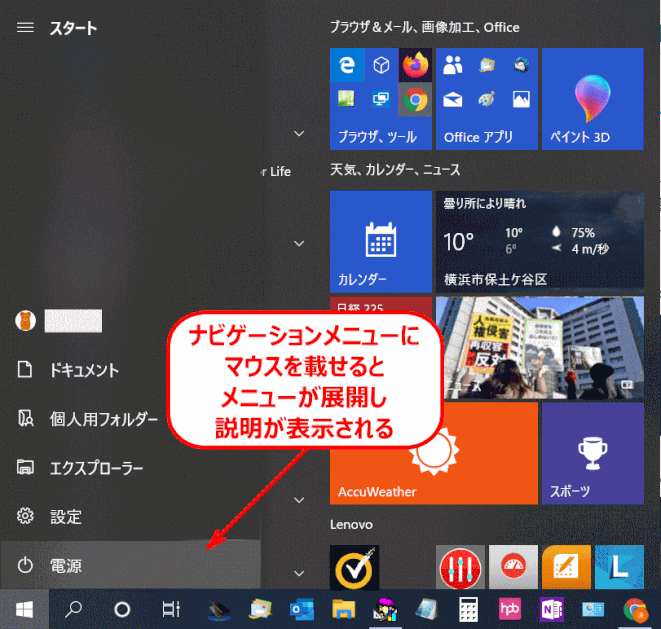
Task: Open the red audio sliders tile
Action: point(460,567)
